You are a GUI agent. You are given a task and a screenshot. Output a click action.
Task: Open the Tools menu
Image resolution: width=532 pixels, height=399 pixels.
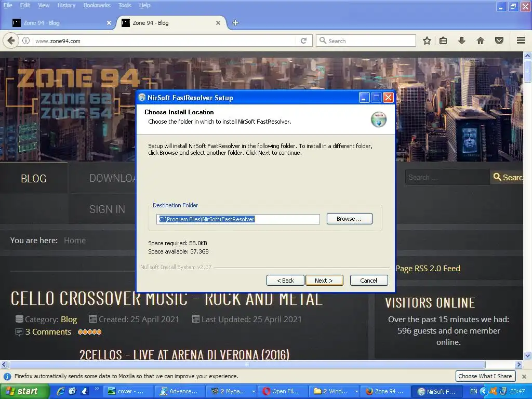tap(125, 5)
